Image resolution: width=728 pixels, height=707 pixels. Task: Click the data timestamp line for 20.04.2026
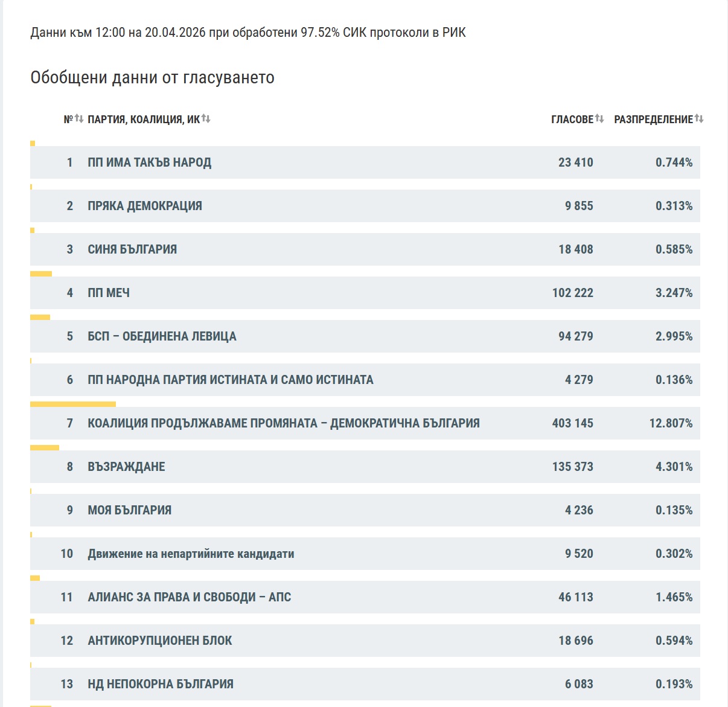point(247,33)
